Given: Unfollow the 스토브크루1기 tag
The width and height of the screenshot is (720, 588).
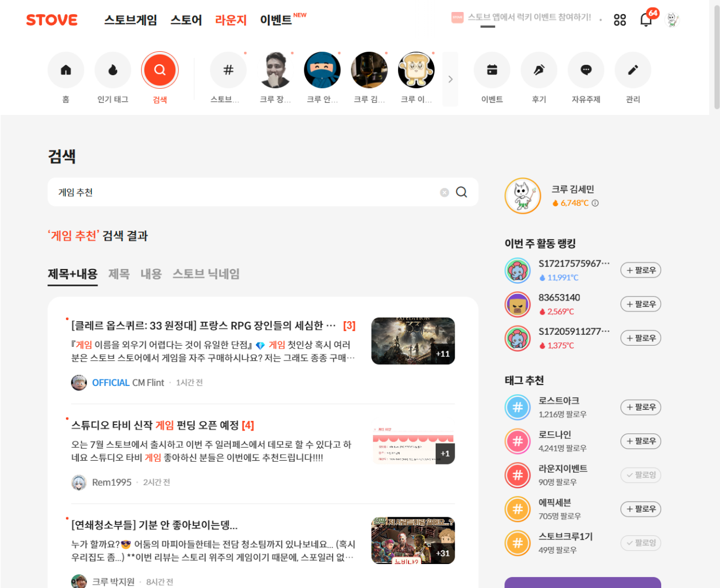Looking at the screenshot, I should point(640,543).
